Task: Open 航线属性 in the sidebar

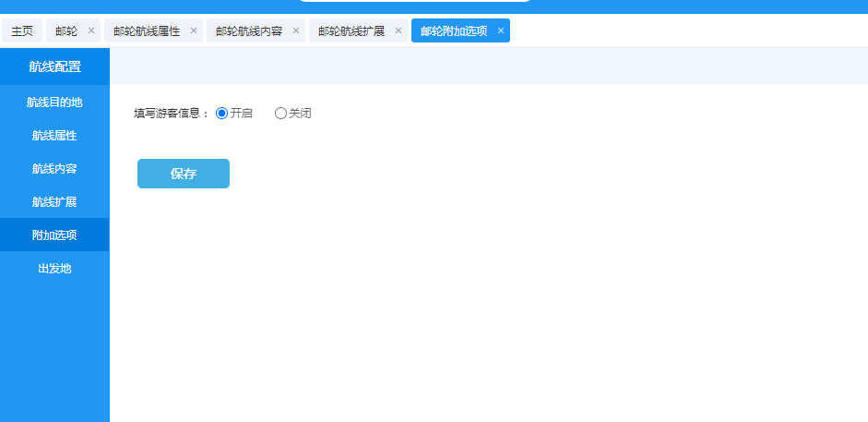Action: (54, 135)
